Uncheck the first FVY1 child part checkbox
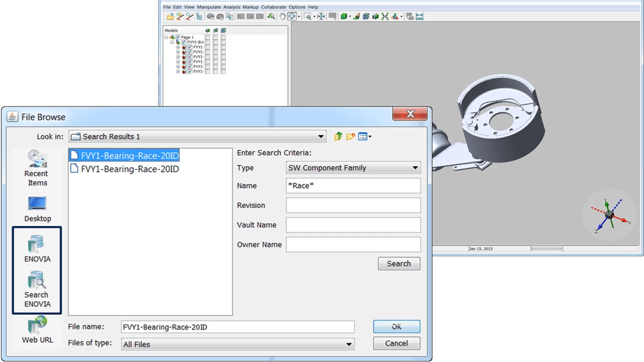644x362 pixels. tap(190, 47)
